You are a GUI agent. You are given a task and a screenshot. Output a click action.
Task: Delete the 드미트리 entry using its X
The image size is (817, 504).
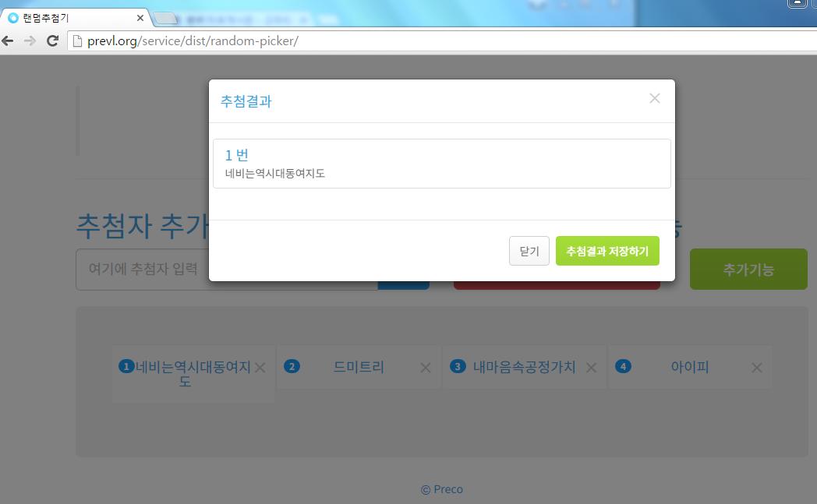click(426, 368)
